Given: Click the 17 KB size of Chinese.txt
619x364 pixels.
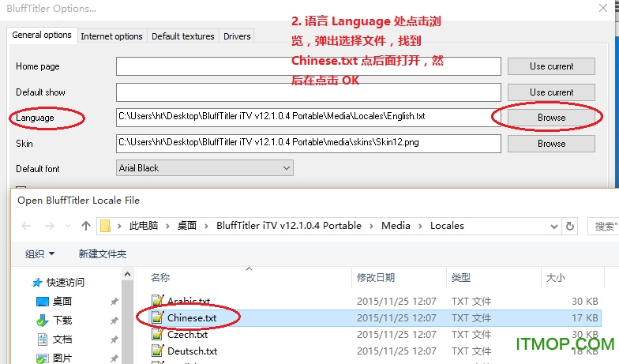Looking at the screenshot, I should coord(584,317).
